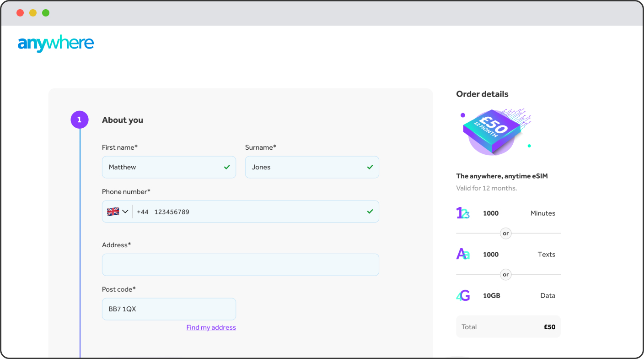This screenshot has width=644, height=359.
Task: Click the Address* label
Action: (x=117, y=245)
